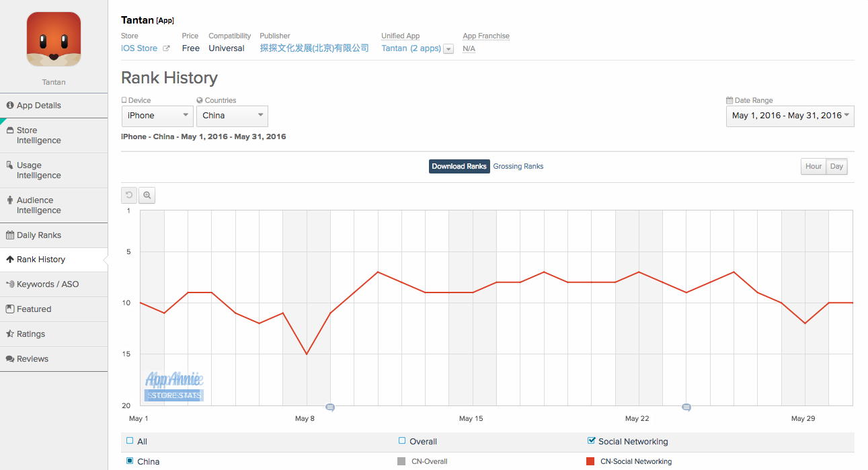Open the Featured page
This screenshot has height=470, width=868.
54,309
